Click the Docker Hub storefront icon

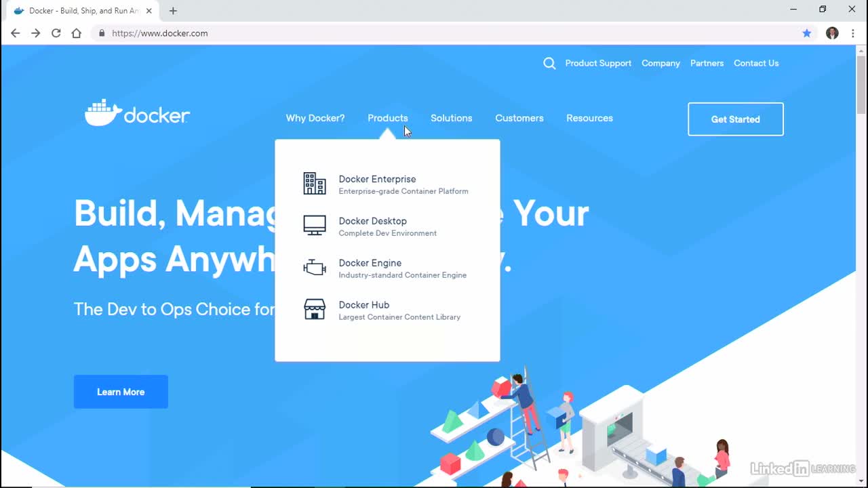tap(315, 309)
